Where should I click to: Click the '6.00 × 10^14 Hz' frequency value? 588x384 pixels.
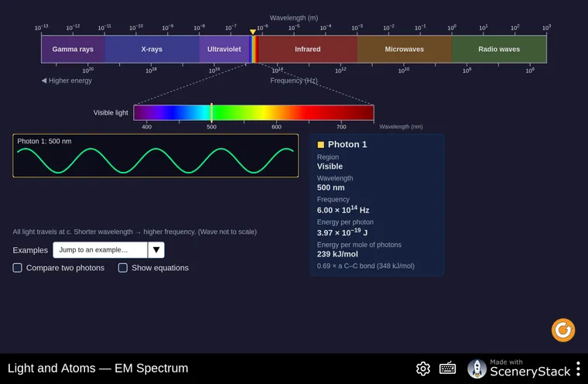(x=343, y=210)
